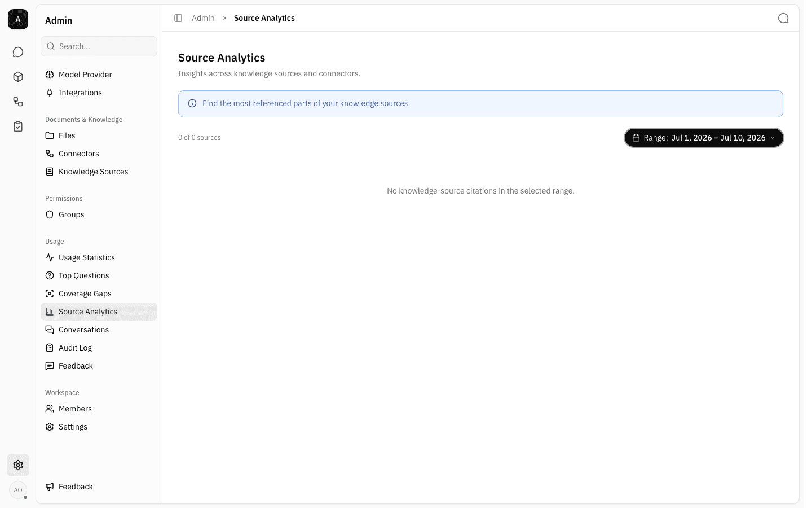Click the people icon beside Members
Viewport: 812px width, 508px height.
click(x=50, y=409)
